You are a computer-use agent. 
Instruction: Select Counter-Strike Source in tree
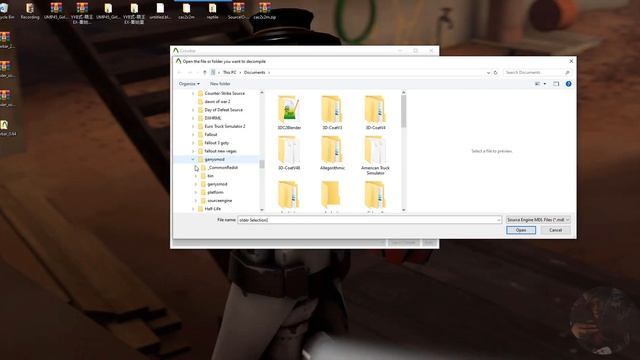(x=224, y=93)
